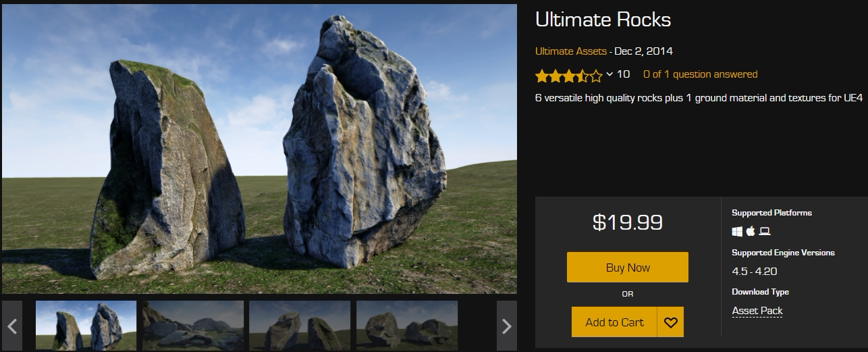Open the '0 of 1 question answered' link

(700, 74)
